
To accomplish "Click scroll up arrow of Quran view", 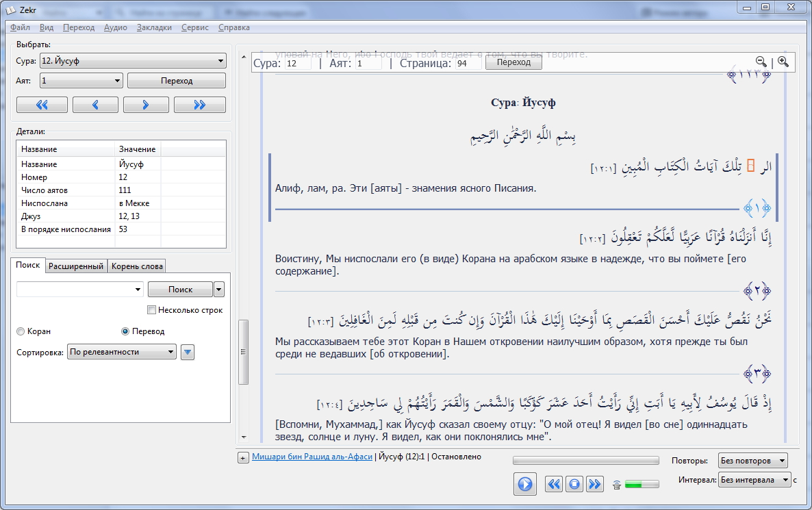I will 243,57.
